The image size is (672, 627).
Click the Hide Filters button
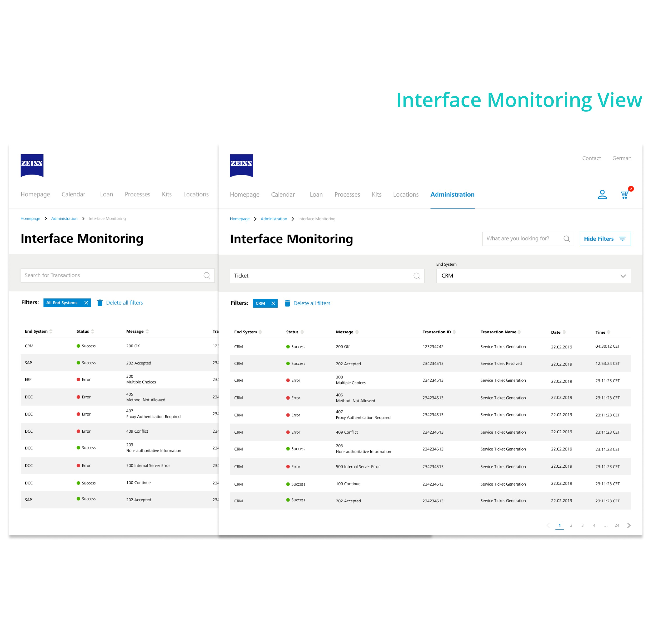click(605, 239)
